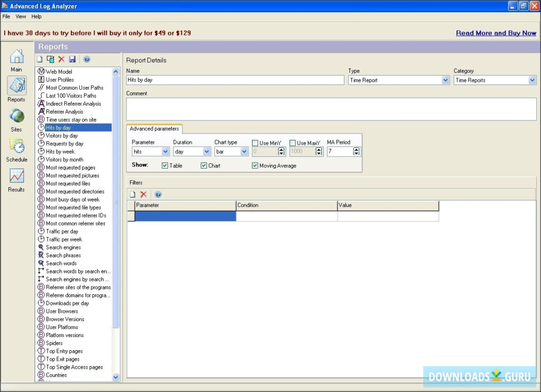Select Most requested pages report

coord(70,167)
